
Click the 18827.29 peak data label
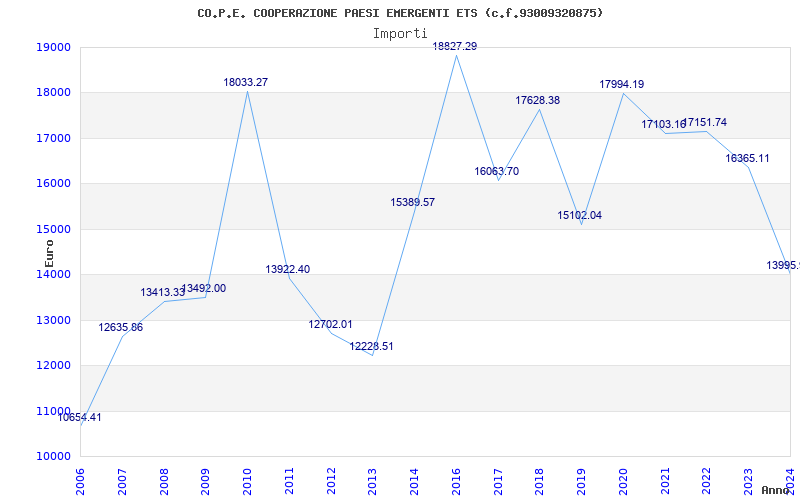pyautogui.click(x=455, y=46)
